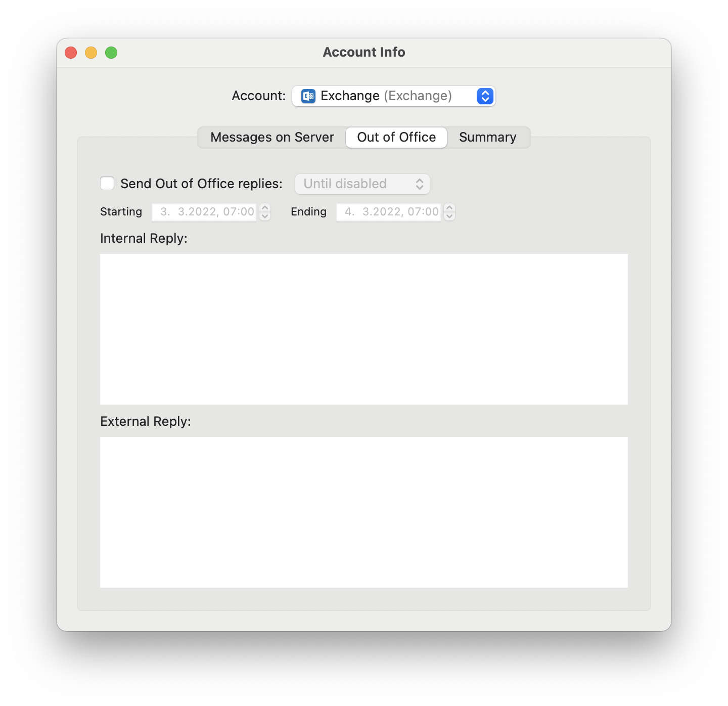Click the Exchange icon in Account selector
The width and height of the screenshot is (728, 706).
[x=308, y=96]
